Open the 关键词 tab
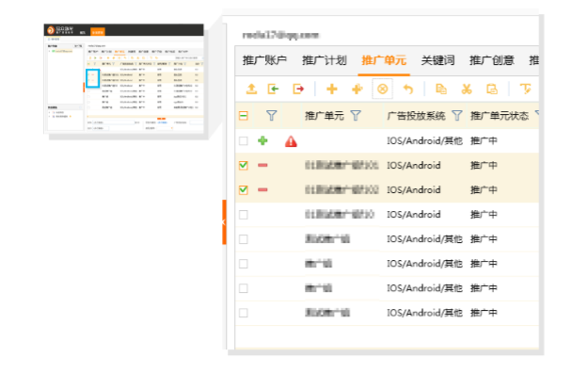 (x=437, y=60)
